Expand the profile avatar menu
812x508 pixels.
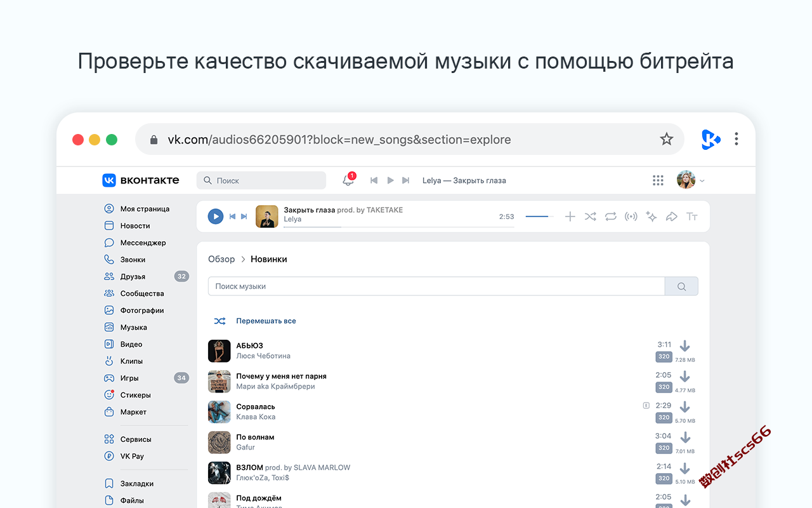coord(691,180)
